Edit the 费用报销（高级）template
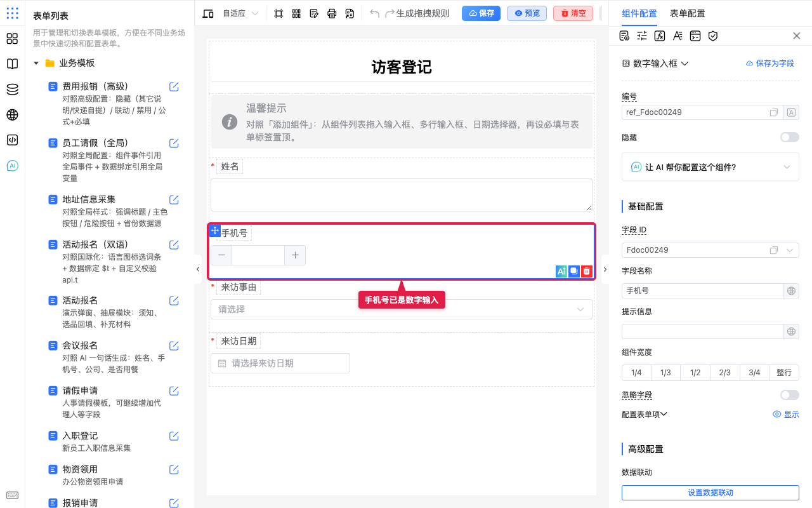The image size is (812, 508). click(174, 87)
